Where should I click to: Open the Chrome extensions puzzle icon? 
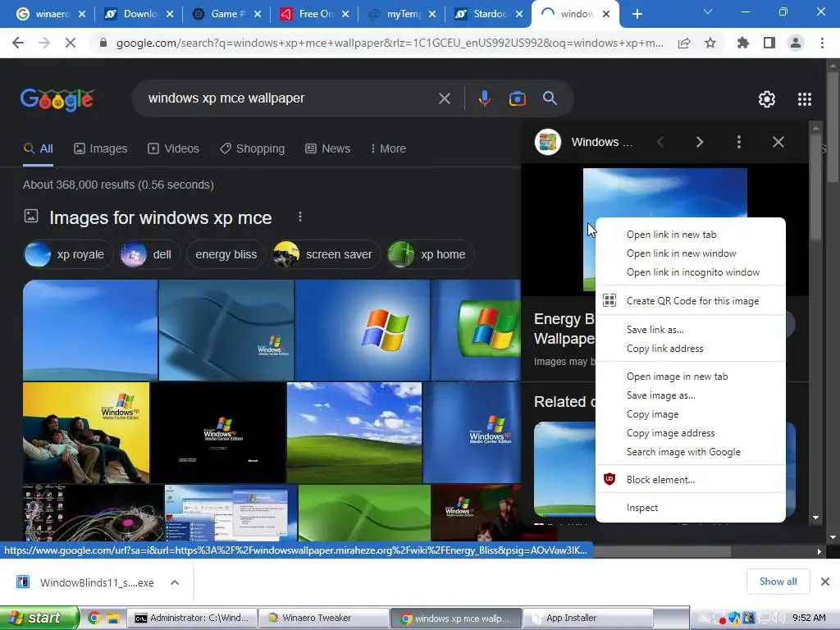click(x=743, y=43)
